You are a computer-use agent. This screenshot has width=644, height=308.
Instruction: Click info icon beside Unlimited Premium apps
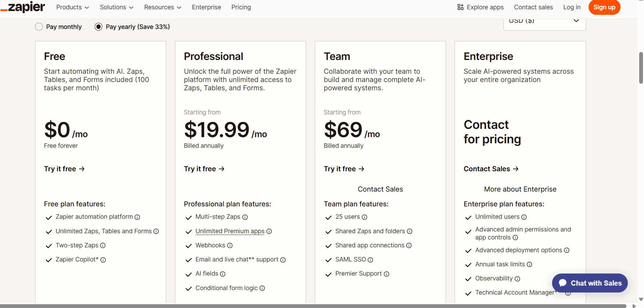tap(269, 231)
